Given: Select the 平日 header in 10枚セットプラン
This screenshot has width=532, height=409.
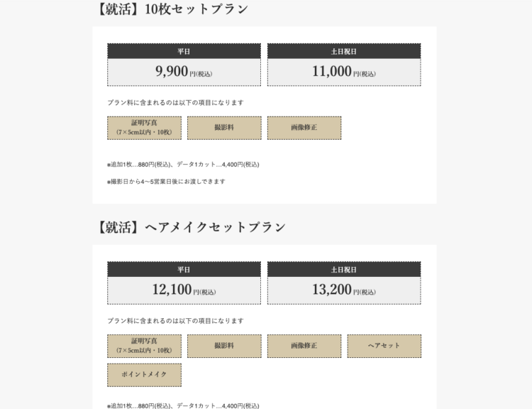Looking at the screenshot, I should 184,51.
